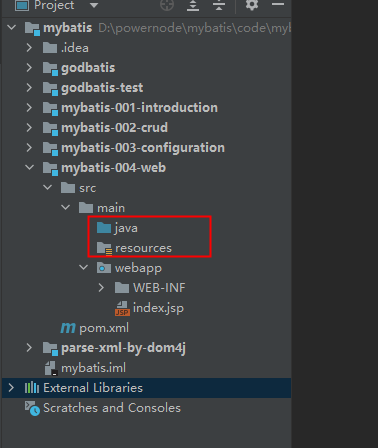Collapse the mybatis root project node
Image resolution: width=378 pixels, height=448 pixels.
pyautogui.click(x=12, y=28)
